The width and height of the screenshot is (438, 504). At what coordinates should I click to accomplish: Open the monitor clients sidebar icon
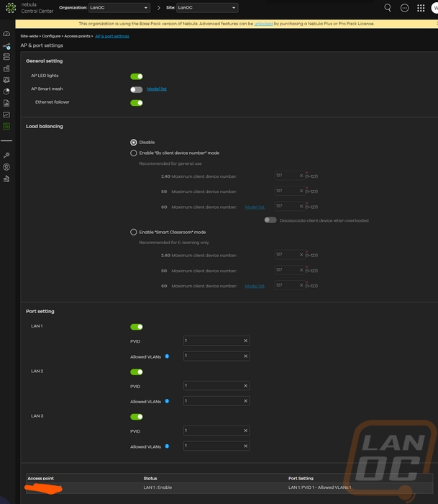point(6,80)
